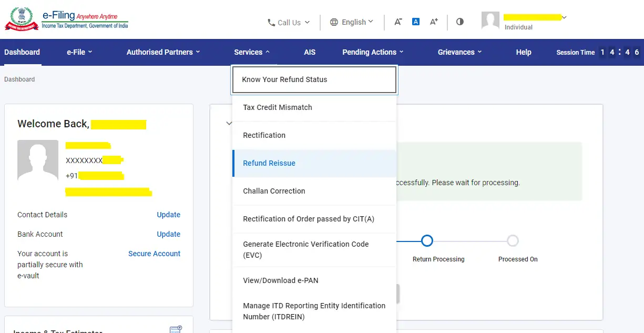Click the Return Processing step on progress tracker
Image resolution: width=644 pixels, height=333 pixels.
click(x=427, y=240)
